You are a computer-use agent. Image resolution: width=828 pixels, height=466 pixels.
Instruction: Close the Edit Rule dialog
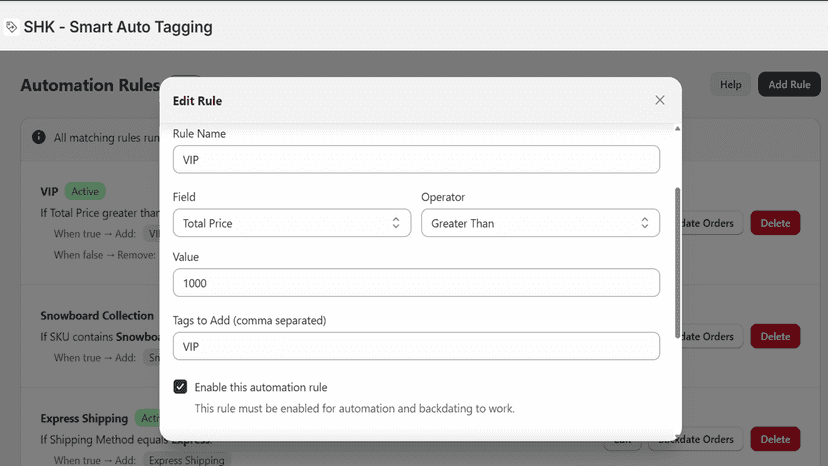(x=660, y=100)
